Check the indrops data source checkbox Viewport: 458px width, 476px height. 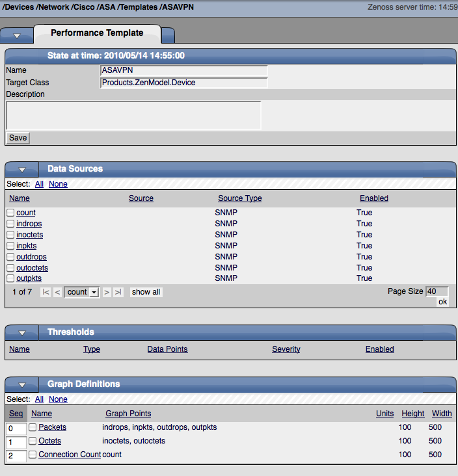(10, 224)
